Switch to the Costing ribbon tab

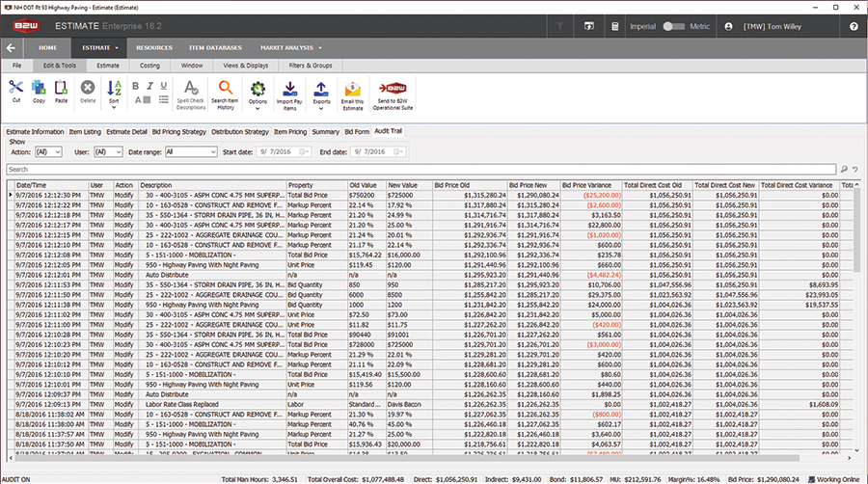pos(149,66)
